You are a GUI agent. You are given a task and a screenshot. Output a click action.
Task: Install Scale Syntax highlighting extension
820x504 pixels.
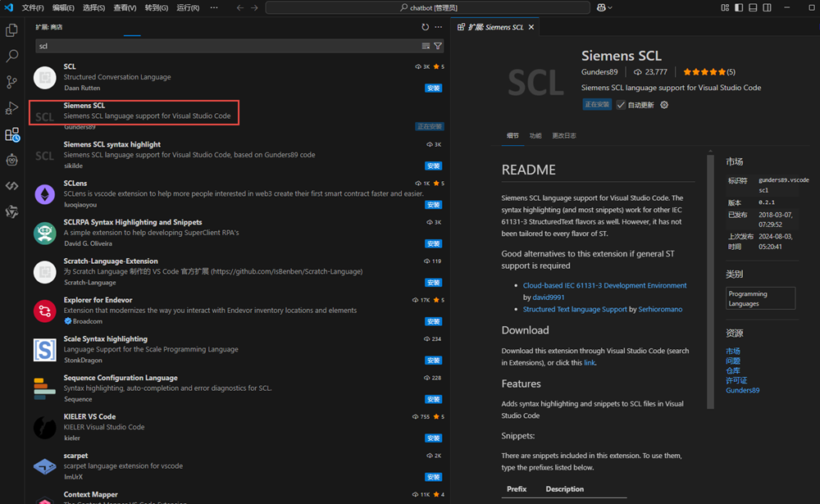pos(434,361)
